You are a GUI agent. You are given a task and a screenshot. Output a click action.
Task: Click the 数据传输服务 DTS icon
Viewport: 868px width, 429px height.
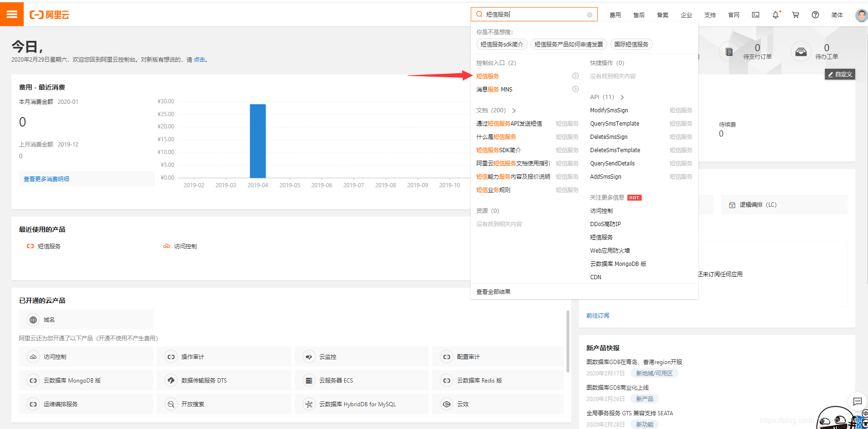[171, 381]
